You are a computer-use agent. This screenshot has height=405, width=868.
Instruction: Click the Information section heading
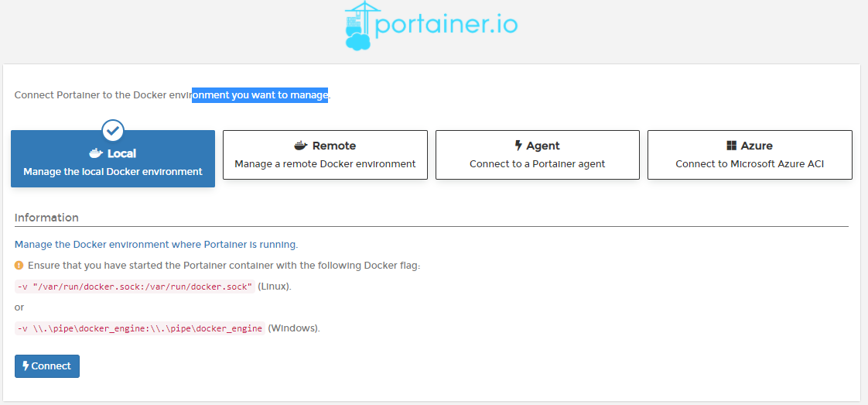[46, 217]
